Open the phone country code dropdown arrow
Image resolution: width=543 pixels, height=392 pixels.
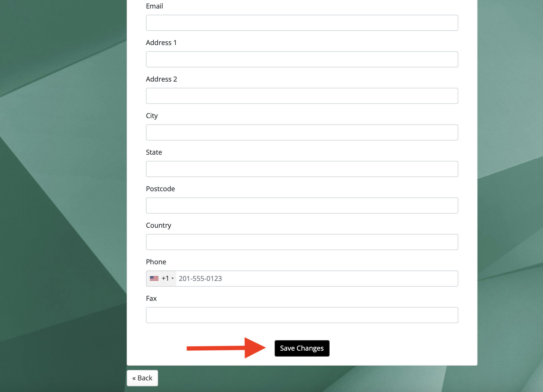click(x=173, y=278)
